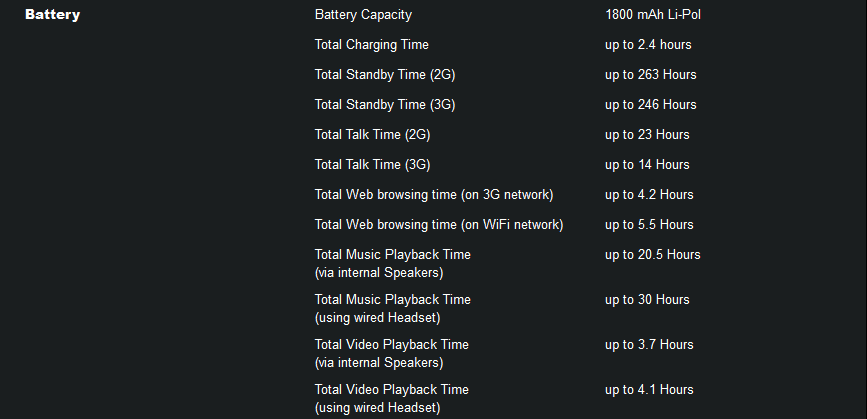Image resolution: width=867 pixels, height=419 pixels.
Task: Select Video Playback Time via internal Speakers
Action: 391,354
